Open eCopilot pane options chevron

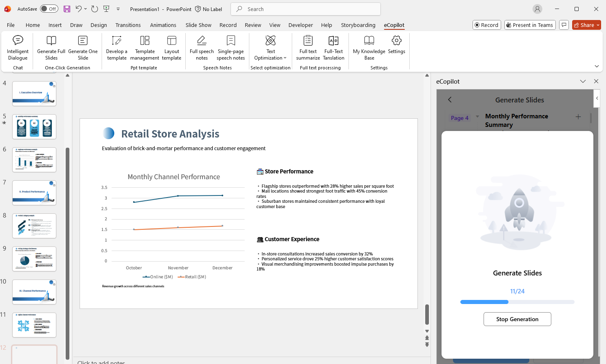583,81
